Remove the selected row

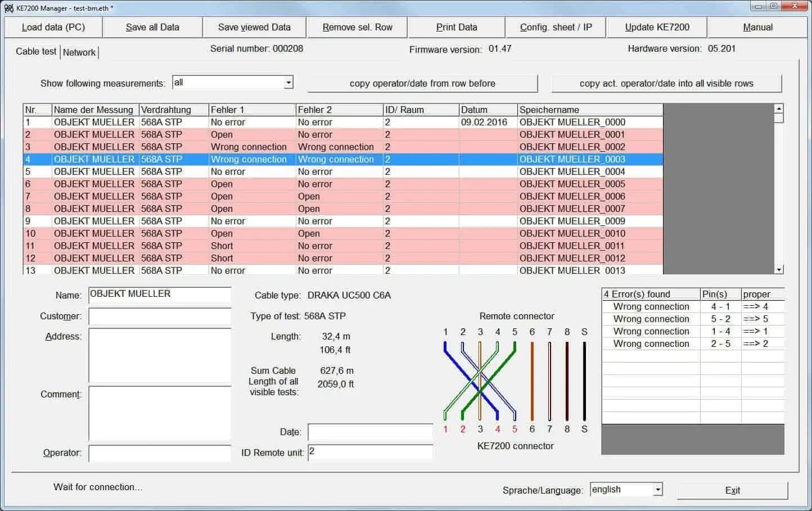(357, 27)
